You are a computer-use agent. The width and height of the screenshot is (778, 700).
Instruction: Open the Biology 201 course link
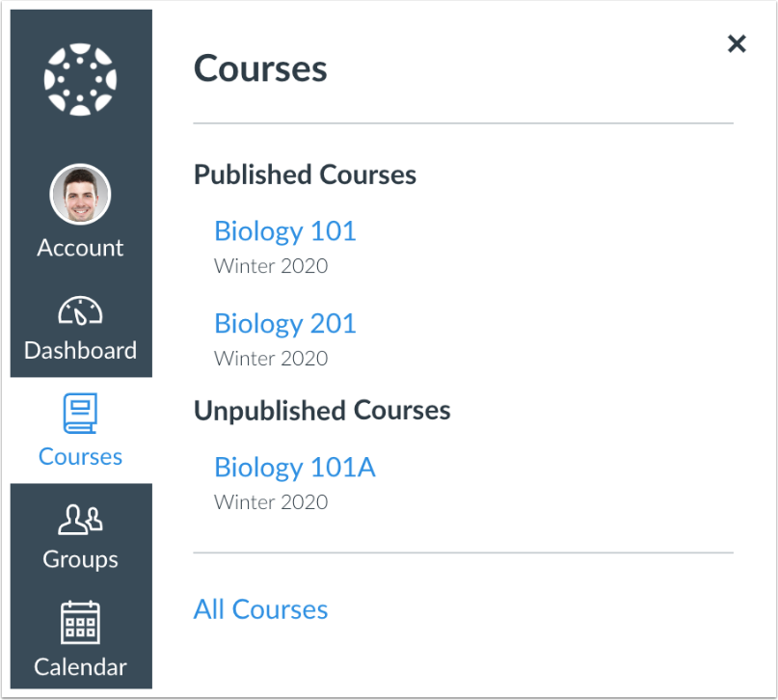tap(285, 324)
